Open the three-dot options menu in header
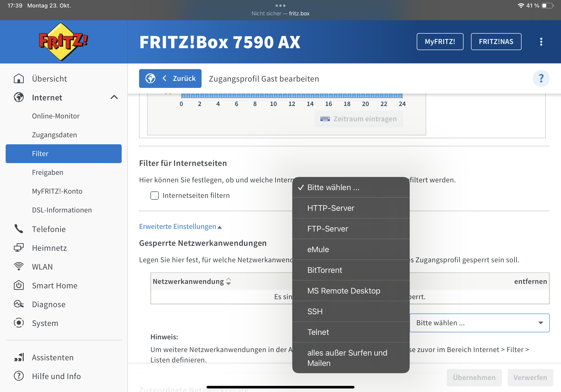This screenshot has width=561, height=392. click(541, 42)
